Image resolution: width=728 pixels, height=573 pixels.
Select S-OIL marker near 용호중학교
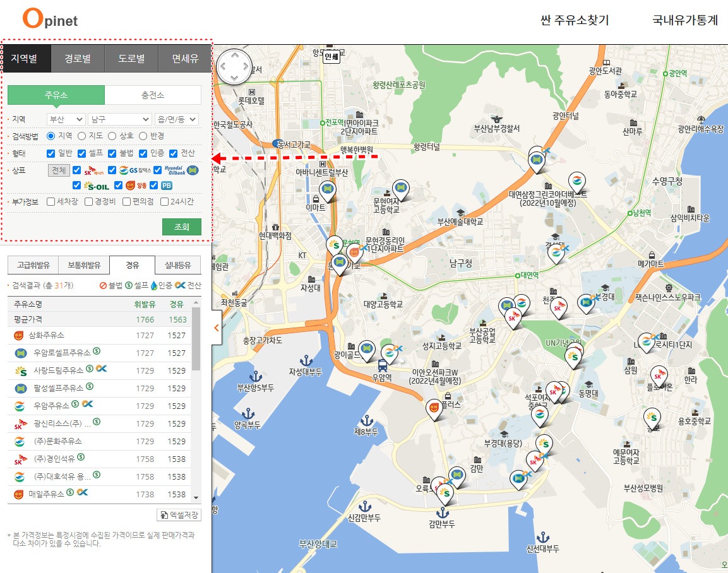tap(652, 418)
